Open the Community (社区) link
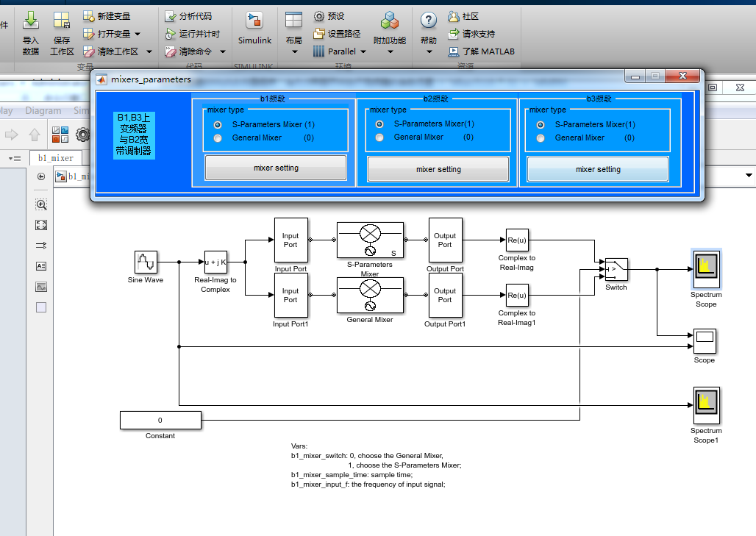 click(x=463, y=16)
